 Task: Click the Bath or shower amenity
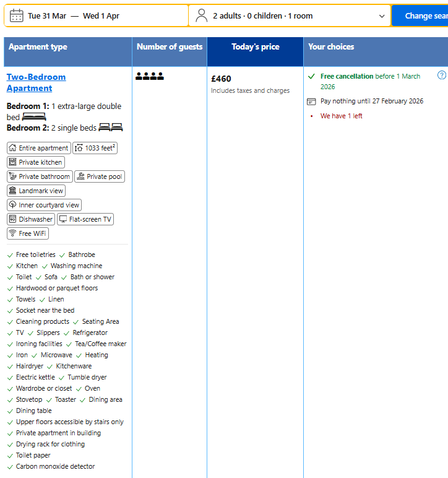[x=93, y=277]
